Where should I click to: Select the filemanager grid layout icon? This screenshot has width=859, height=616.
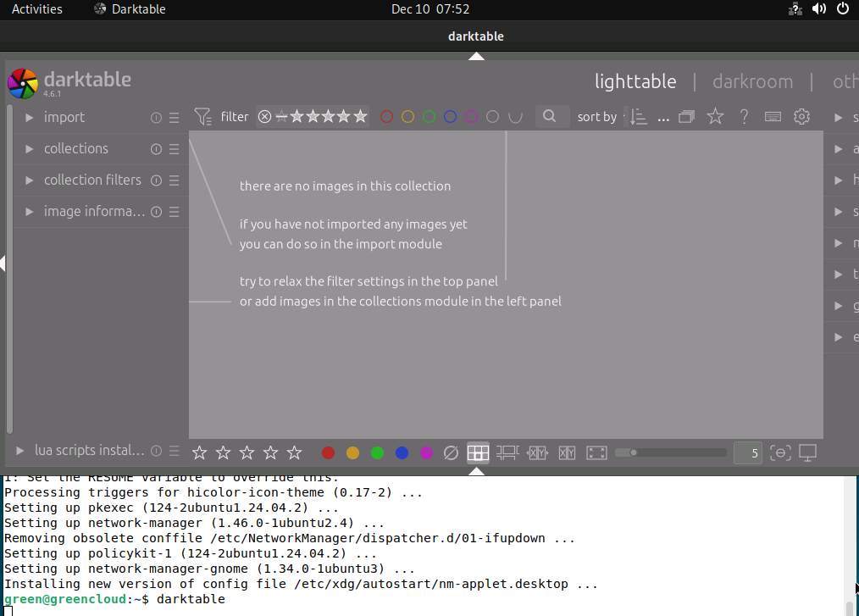(x=478, y=452)
